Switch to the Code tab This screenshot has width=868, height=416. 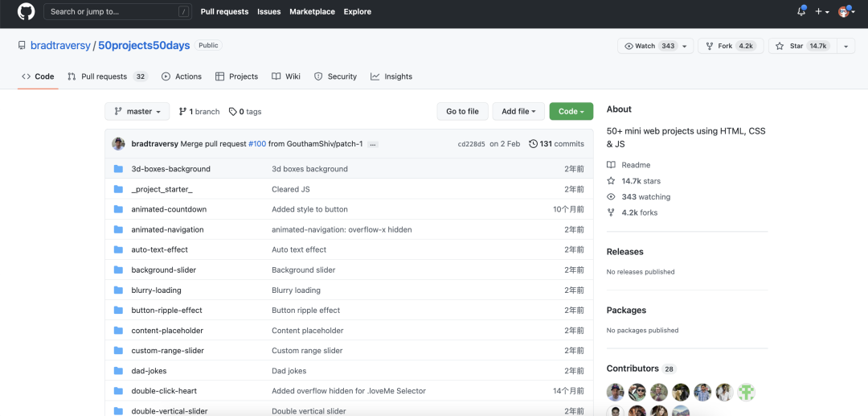tap(38, 76)
